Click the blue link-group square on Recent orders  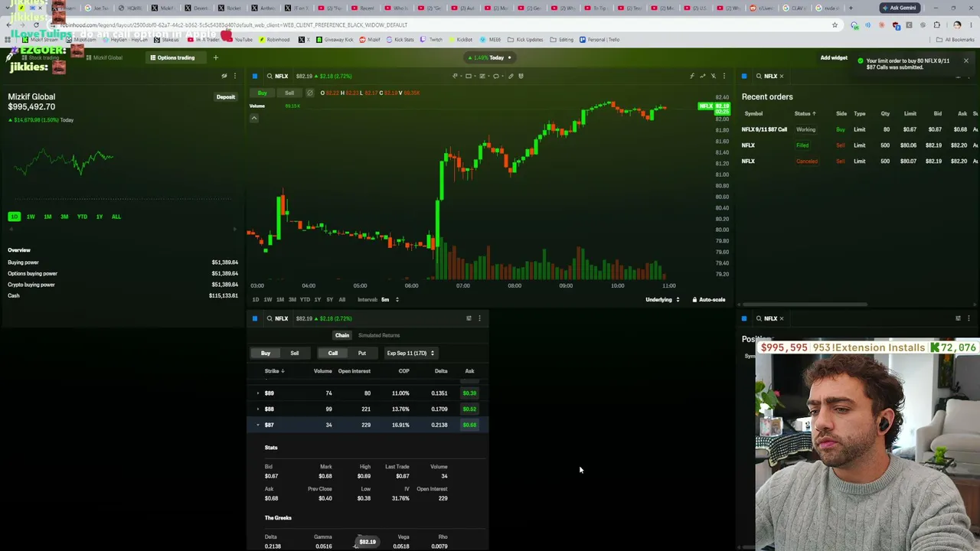744,76
